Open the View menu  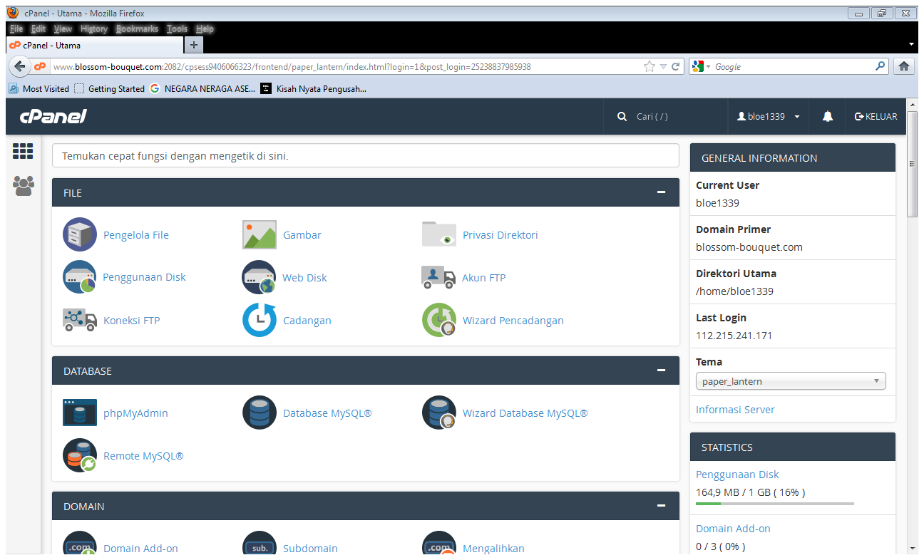(63, 29)
